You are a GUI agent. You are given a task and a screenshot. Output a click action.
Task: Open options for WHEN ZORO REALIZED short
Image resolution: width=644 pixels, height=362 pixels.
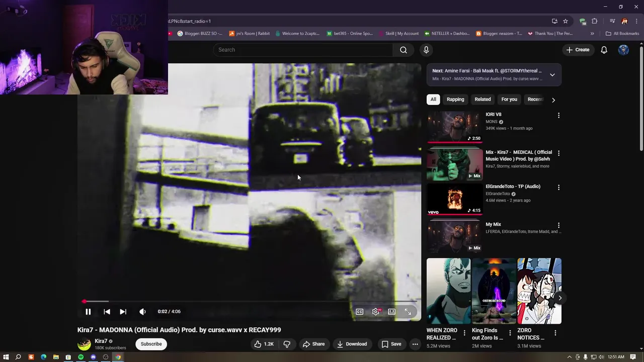click(x=464, y=333)
